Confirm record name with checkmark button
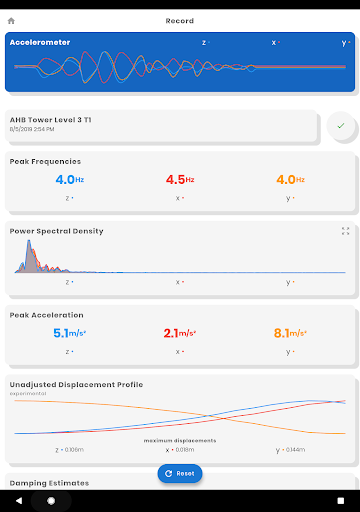This screenshot has height=512, width=360. pos(341,126)
